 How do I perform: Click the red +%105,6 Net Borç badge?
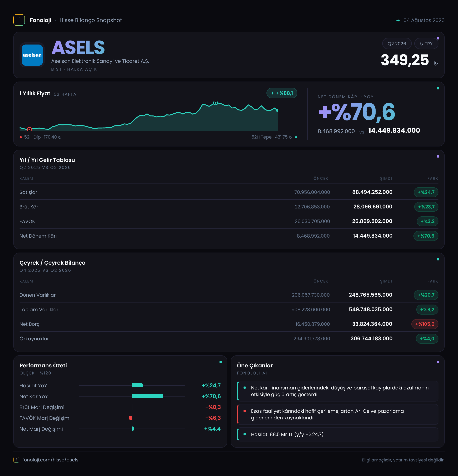pos(425,324)
